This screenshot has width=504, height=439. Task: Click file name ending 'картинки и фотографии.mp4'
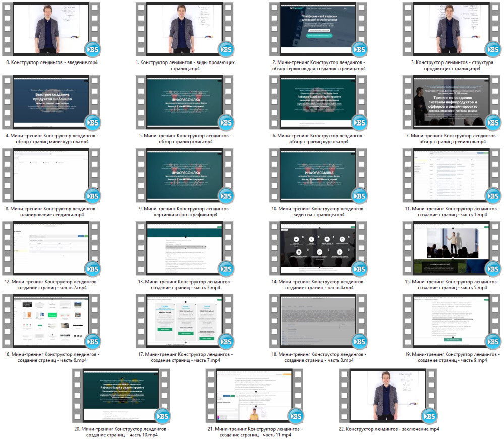pyautogui.click(x=185, y=212)
